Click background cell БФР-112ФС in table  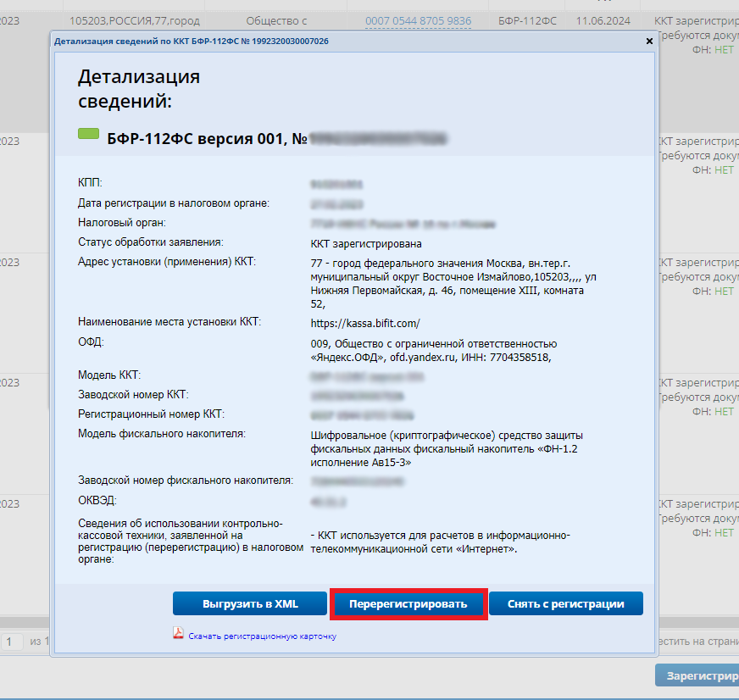527,21
